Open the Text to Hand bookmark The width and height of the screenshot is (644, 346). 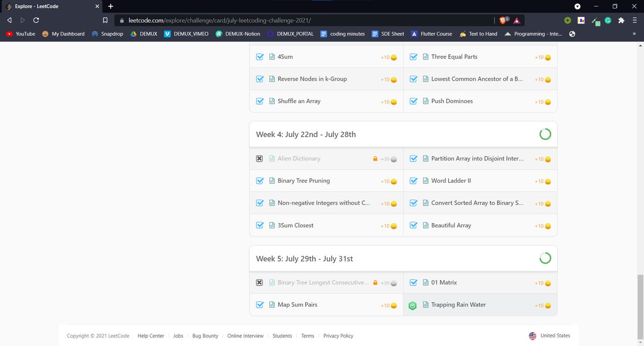pos(478,34)
